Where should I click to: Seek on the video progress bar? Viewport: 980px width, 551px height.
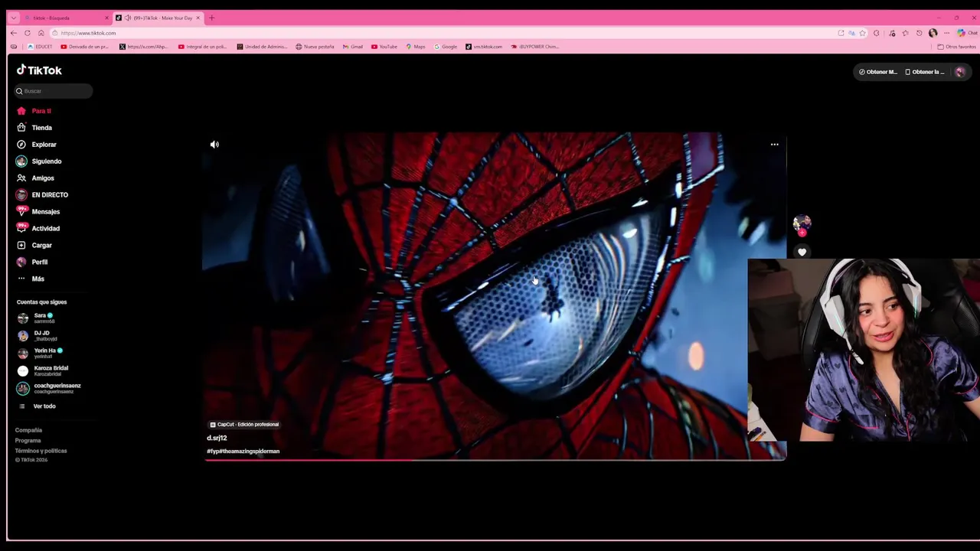495,459
